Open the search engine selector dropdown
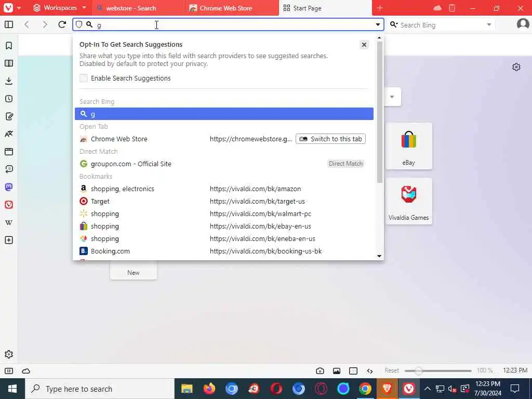Screen dimensions: 532x399 (394, 24)
